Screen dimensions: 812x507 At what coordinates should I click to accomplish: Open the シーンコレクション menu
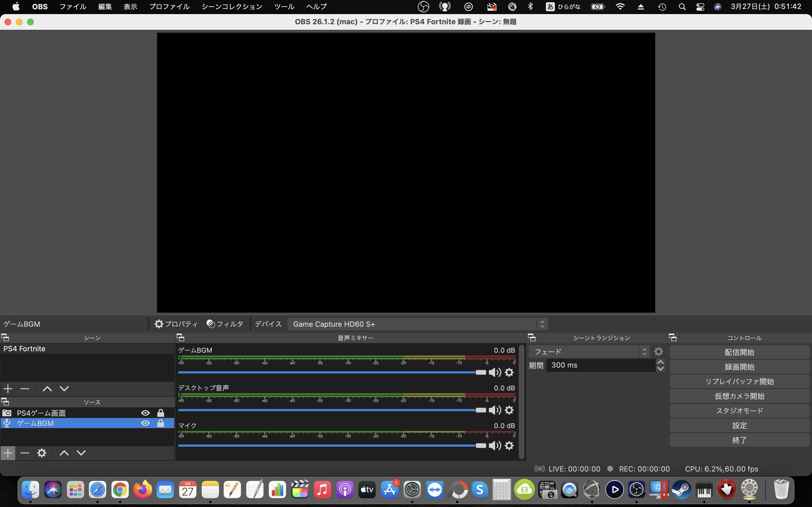pyautogui.click(x=232, y=7)
